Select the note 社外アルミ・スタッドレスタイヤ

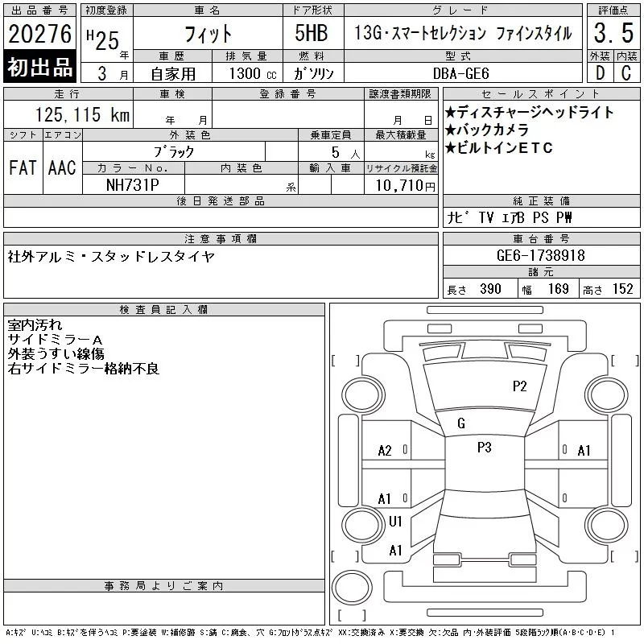click(x=111, y=257)
